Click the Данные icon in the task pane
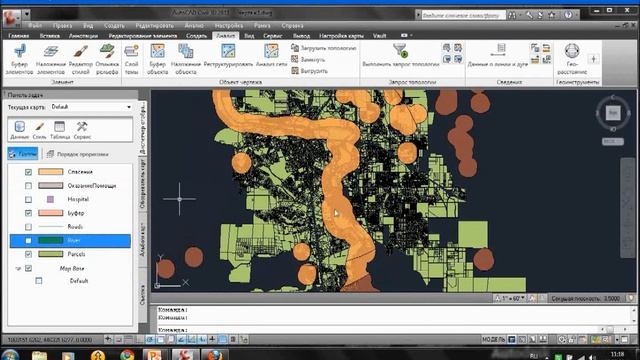 tap(19, 127)
